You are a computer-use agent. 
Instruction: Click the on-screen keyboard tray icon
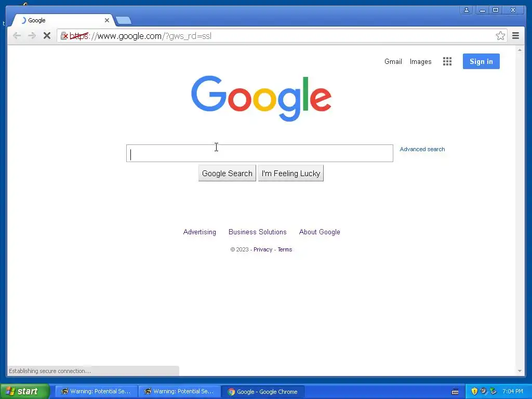(455, 392)
